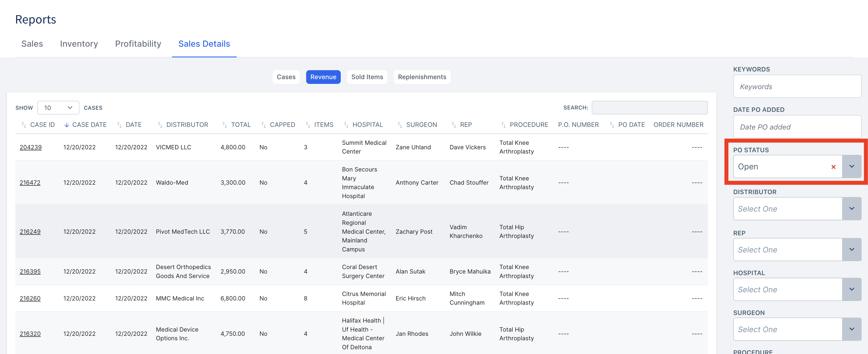Sort table by TOTAL column
Image resolution: width=868 pixels, height=354 pixels.
click(x=236, y=125)
